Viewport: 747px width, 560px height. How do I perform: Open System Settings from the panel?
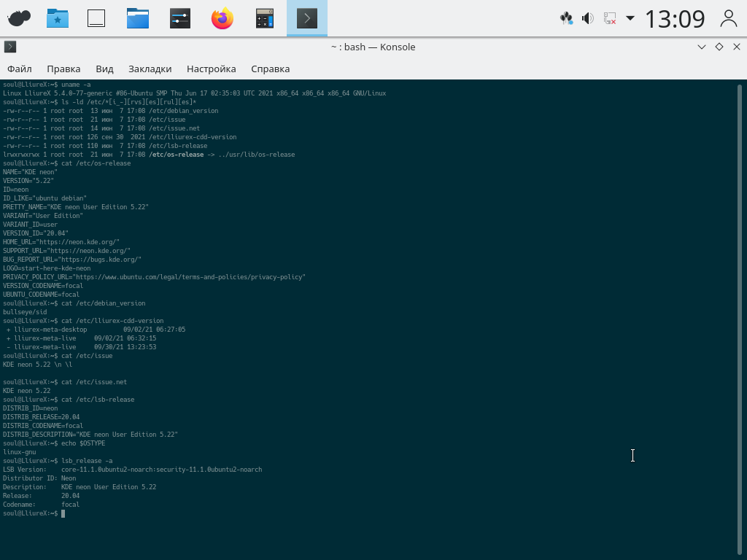(180, 18)
